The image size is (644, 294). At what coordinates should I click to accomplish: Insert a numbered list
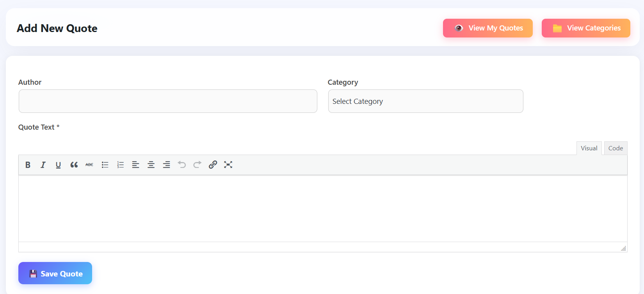[x=120, y=165]
